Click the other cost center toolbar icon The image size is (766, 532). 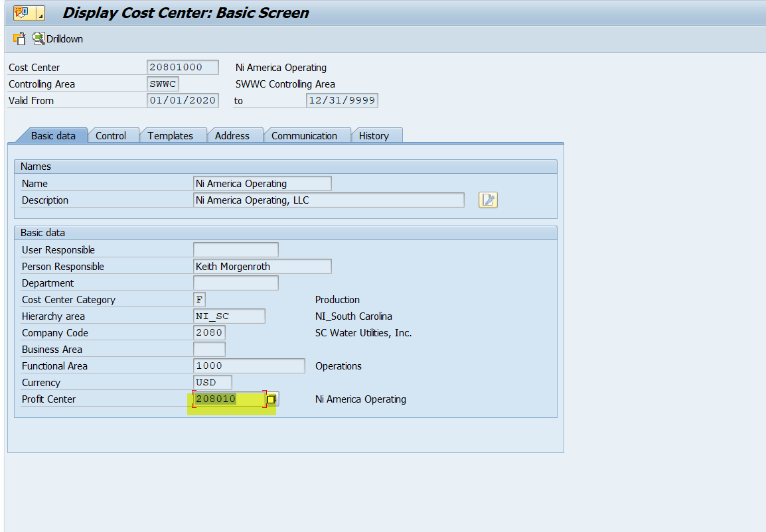click(x=19, y=39)
